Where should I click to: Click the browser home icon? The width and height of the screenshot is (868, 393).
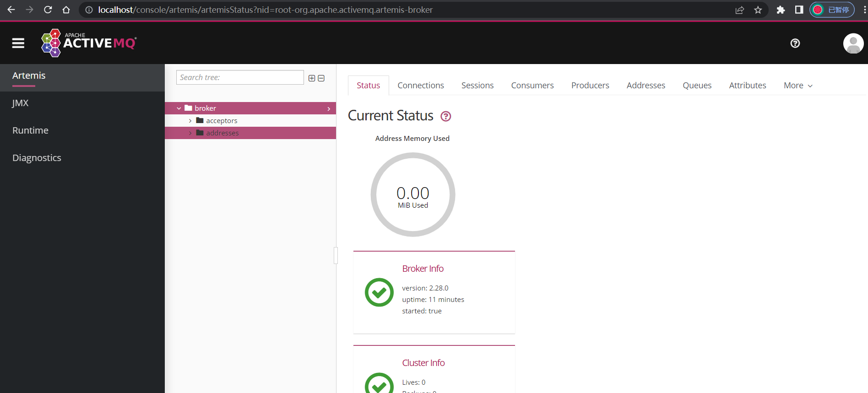(x=66, y=10)
